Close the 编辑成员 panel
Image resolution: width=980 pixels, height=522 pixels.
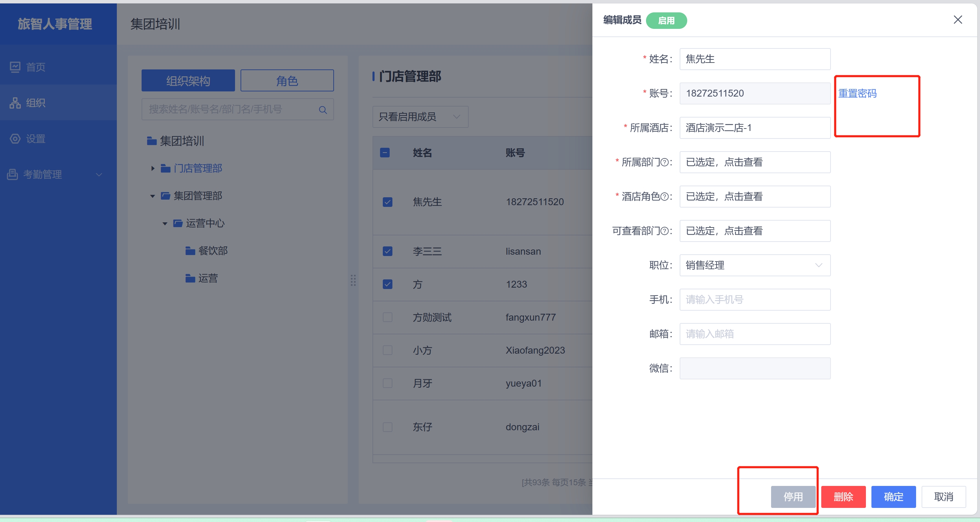coord(958,19)
